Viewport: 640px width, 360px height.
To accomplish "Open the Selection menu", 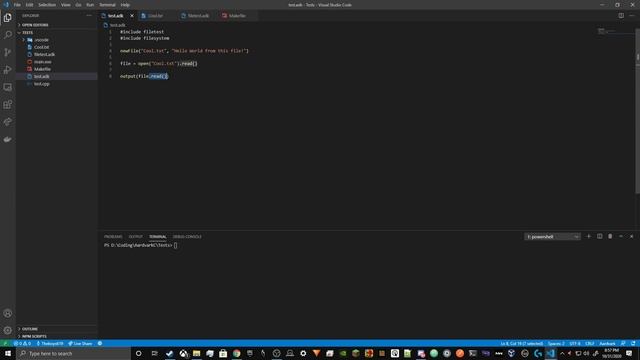I will [x=47, y=5].
